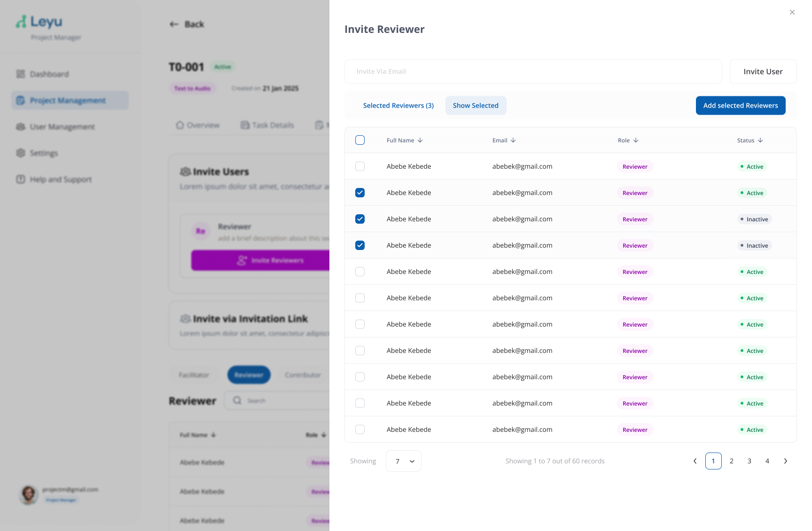
Task: Click Add selected Reviewers
Action: coord(741,105)
